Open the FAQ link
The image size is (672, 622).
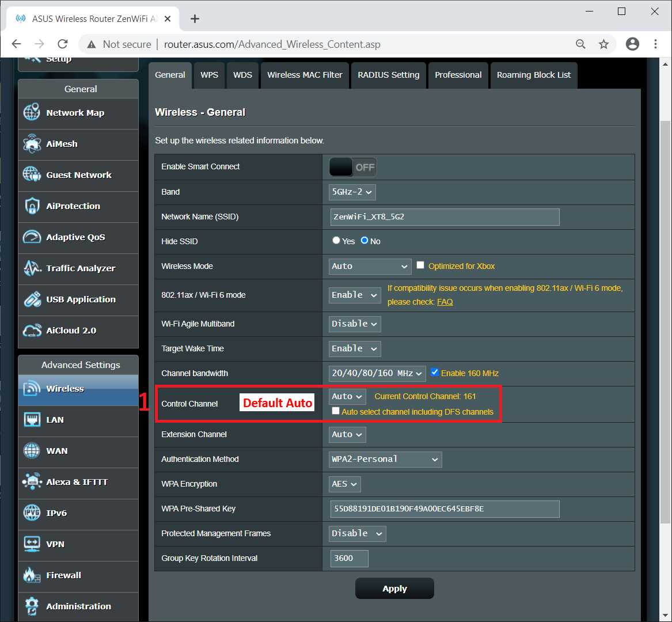pyautogui.click(x=445, y=302)
